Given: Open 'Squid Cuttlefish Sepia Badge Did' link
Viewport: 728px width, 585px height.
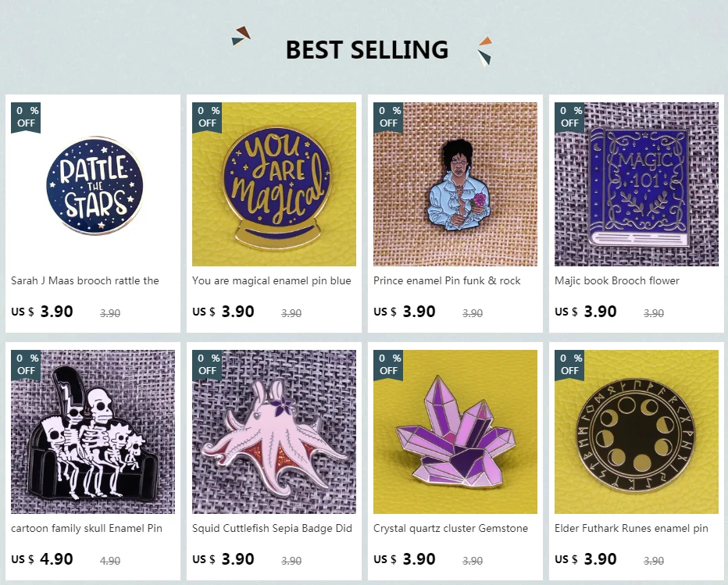Looking at the screenshot, I should [x=272, y=529].
